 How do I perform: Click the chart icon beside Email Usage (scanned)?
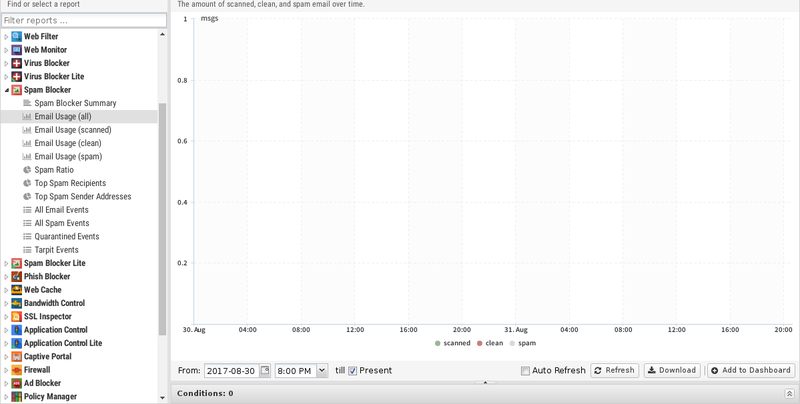pyautogui.click(x=27, y=130)
